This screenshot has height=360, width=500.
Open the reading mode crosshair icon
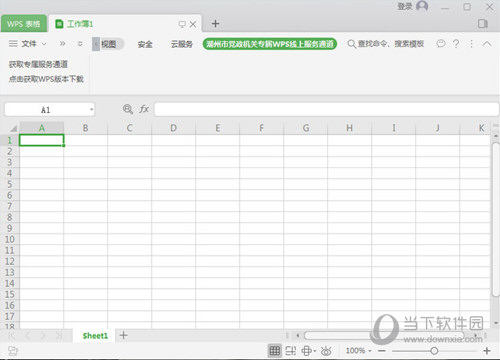coord(307,351)
